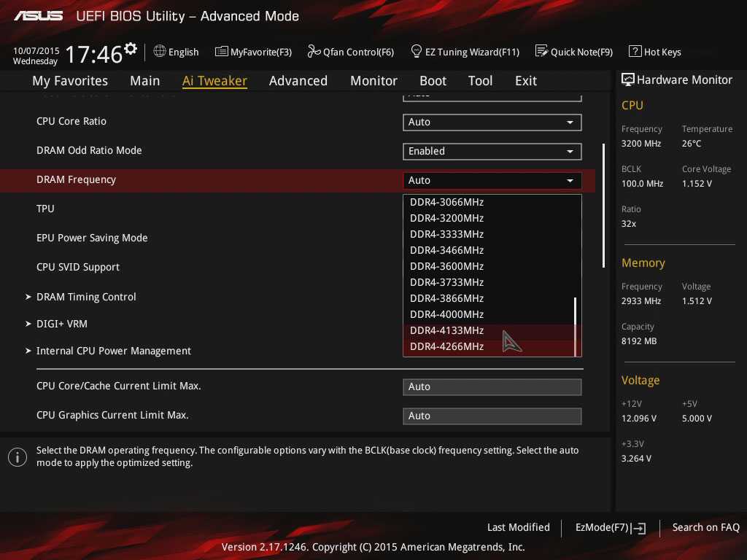Viewport: 747px width, 560px height.
Task: Go to the Boot tab
Action: click(x=433, y=81)
